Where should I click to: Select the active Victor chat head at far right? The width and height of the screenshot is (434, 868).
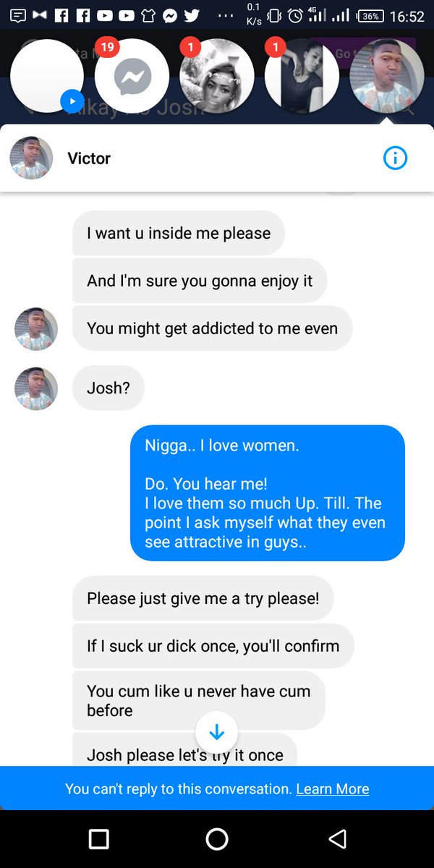point(386,77)
